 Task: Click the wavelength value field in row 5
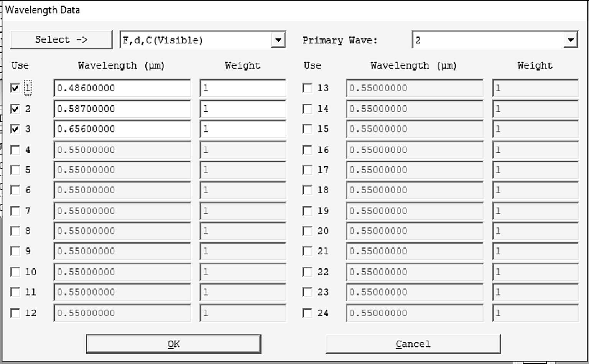[x=122, y=170]
